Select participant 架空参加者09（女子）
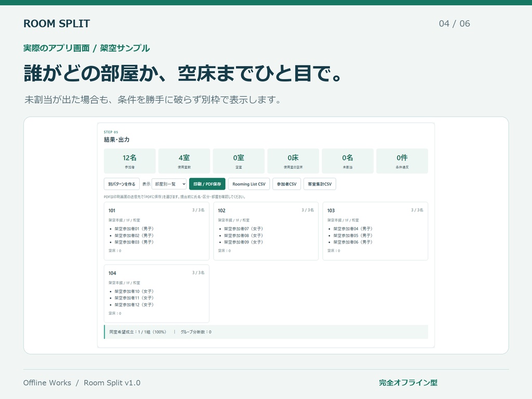 [x=244, y=242]
